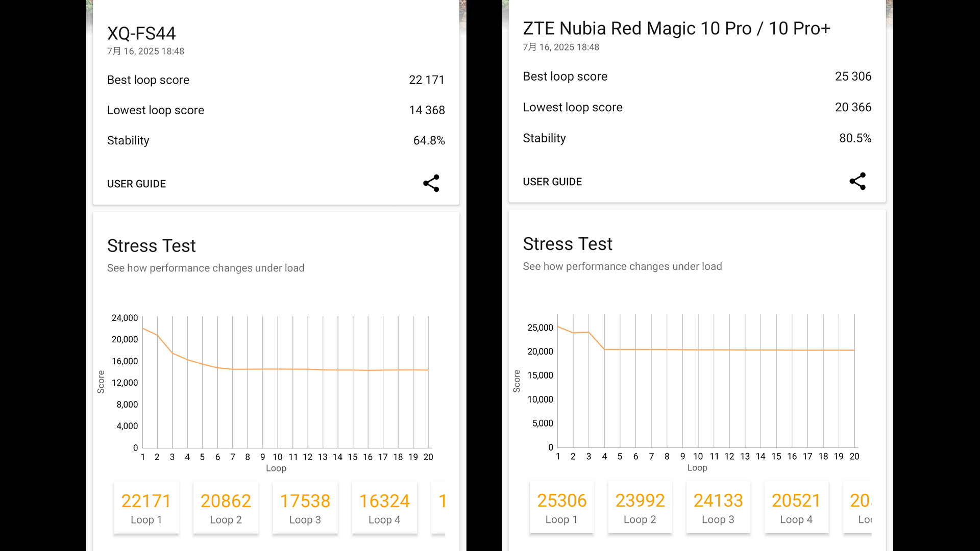Click the 24,000 axis label on left chart
The width and height of the screenshot is (980, 551).
125,318
